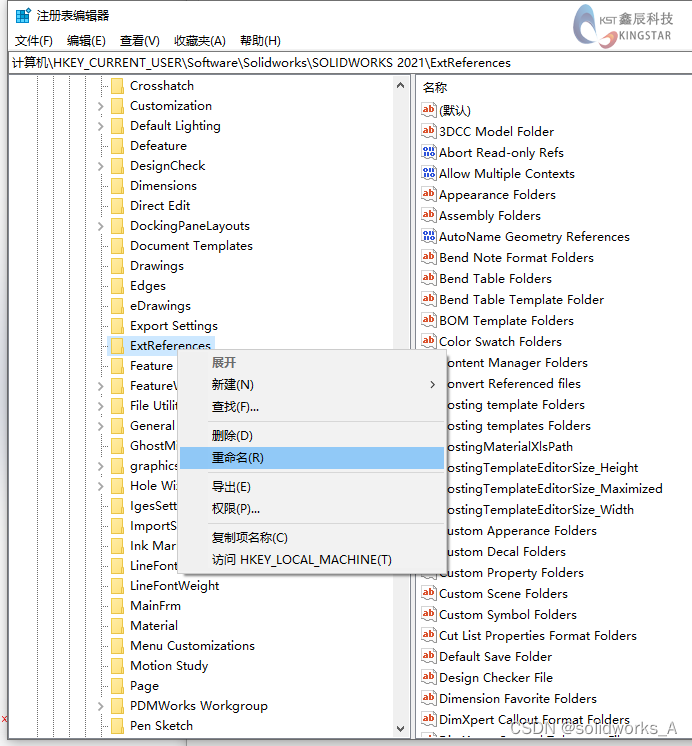Click the Pen Sketch folder icon

[x=117, y=726]
